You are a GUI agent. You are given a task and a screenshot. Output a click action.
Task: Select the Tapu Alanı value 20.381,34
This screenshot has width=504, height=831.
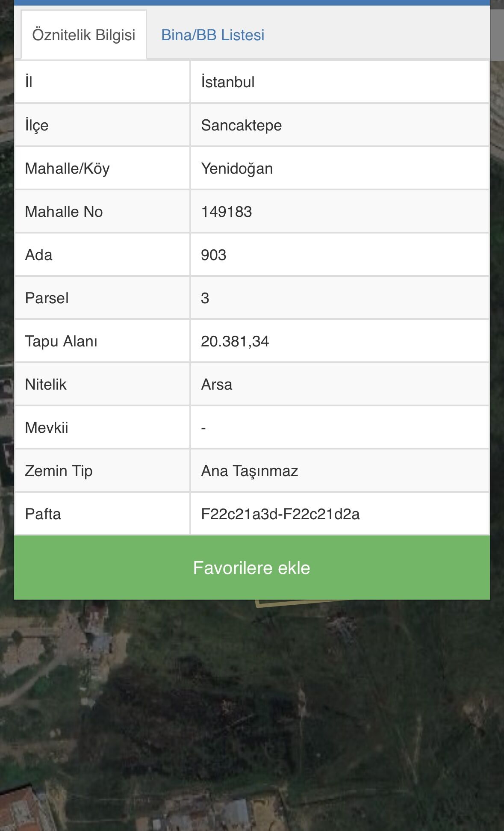point(235,341)
